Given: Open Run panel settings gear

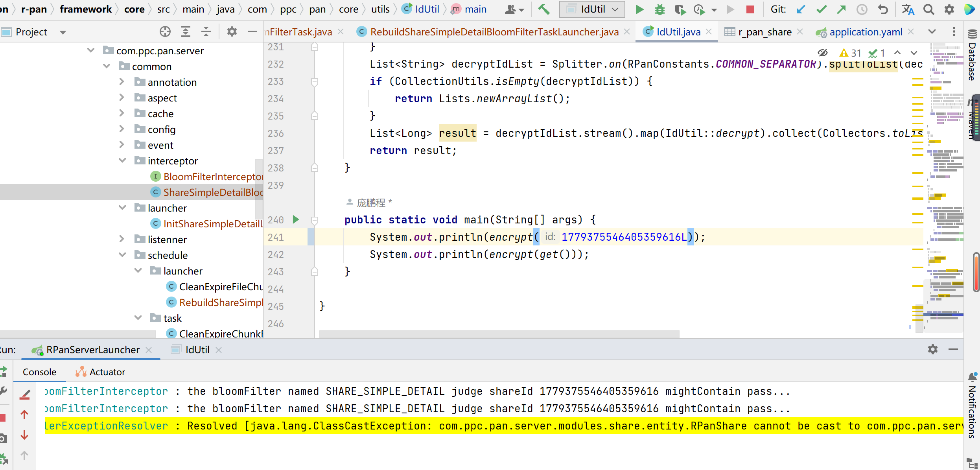Looking at the screenshot, I should click(x=932, y=349).
